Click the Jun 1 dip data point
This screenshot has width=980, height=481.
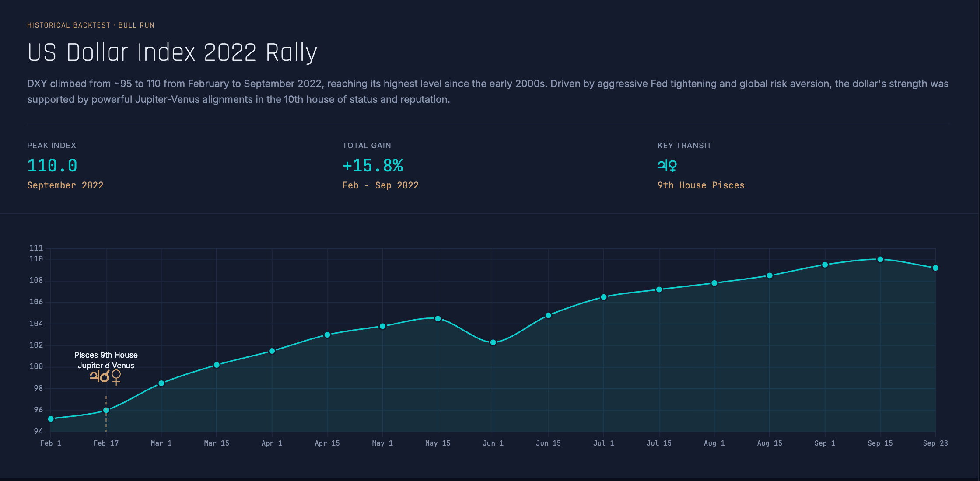point(493,342)
